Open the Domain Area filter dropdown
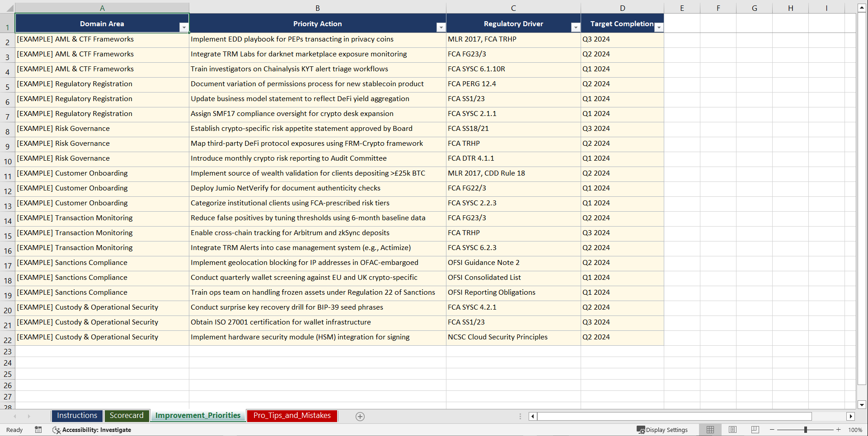This screenshot has width=868, height=436. pos(184,28)
